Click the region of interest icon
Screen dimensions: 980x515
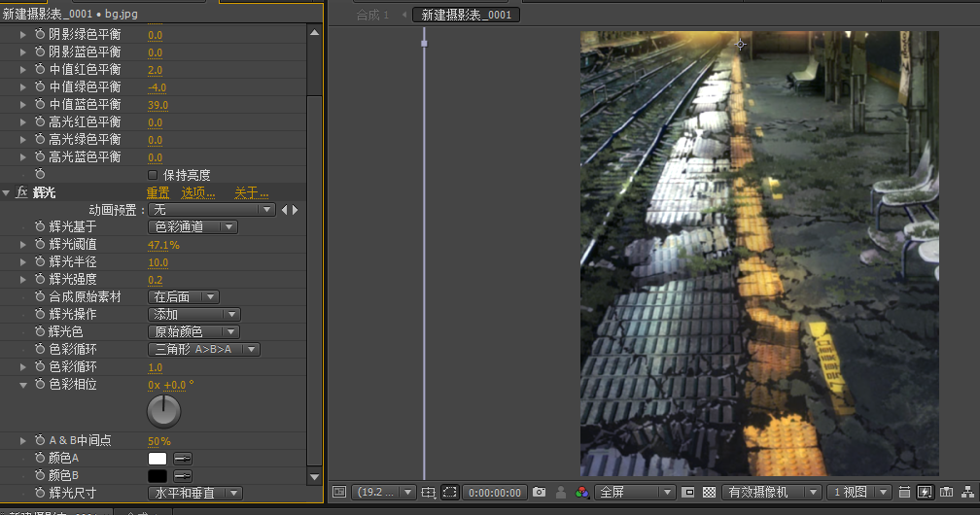[450, 493]
